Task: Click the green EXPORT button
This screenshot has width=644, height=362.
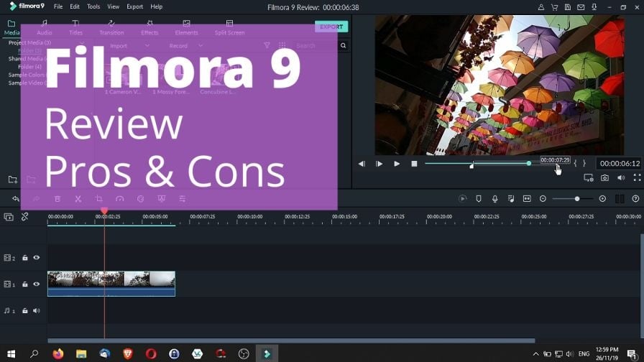Action: 331,27
